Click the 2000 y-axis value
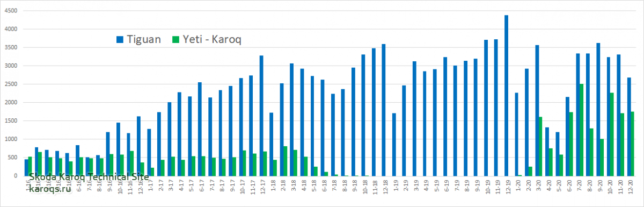This screenshot has height=207, width=644. coord(10,102)
